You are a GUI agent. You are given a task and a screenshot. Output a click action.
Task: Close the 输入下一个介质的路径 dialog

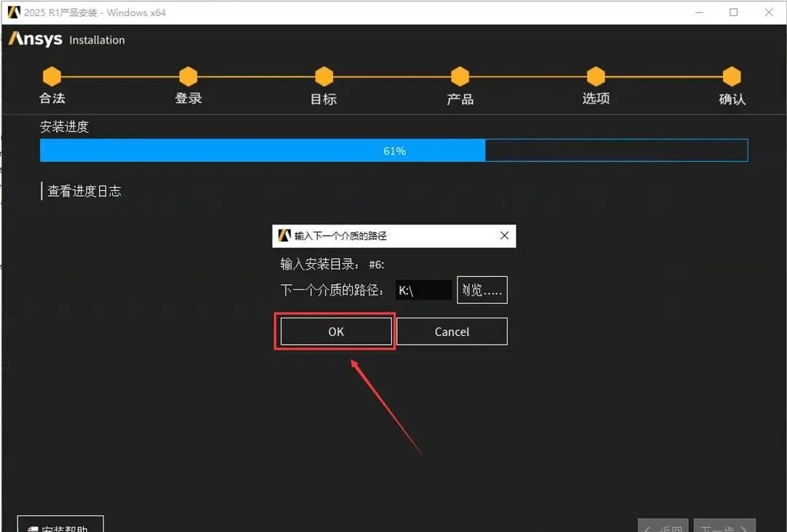(x=504, y=235)
